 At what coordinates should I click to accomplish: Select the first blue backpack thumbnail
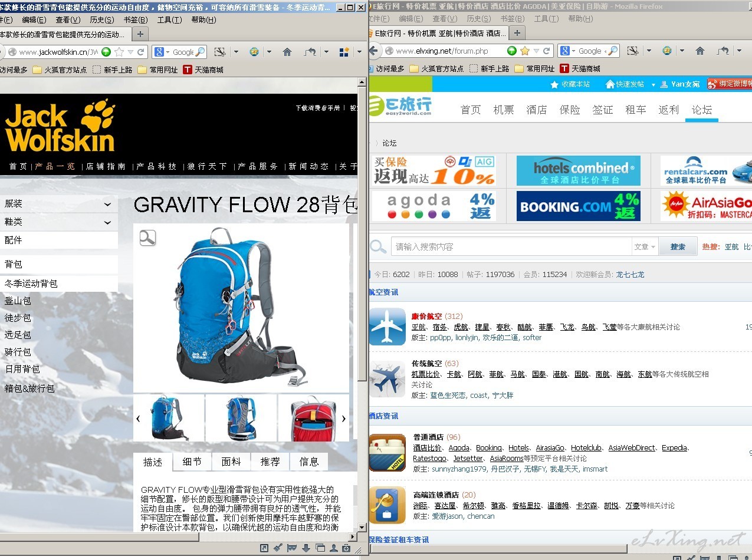tap(169, 418)
